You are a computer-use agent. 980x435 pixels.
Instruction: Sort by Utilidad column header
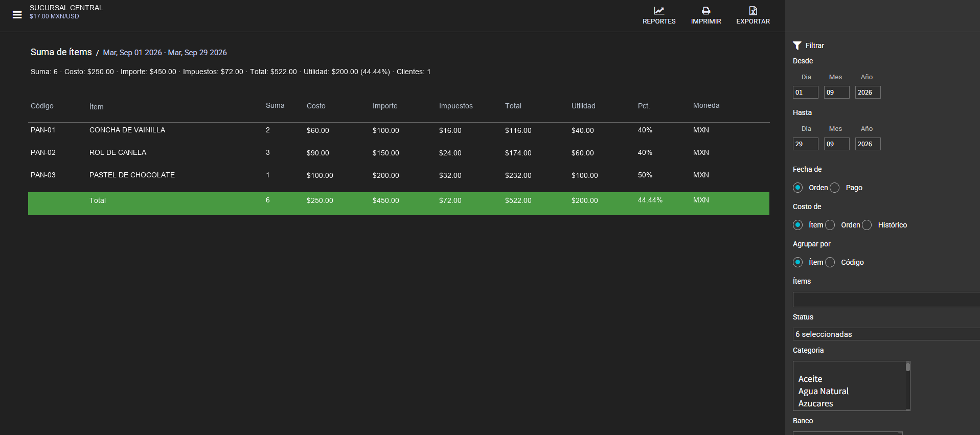coord(583,106)
